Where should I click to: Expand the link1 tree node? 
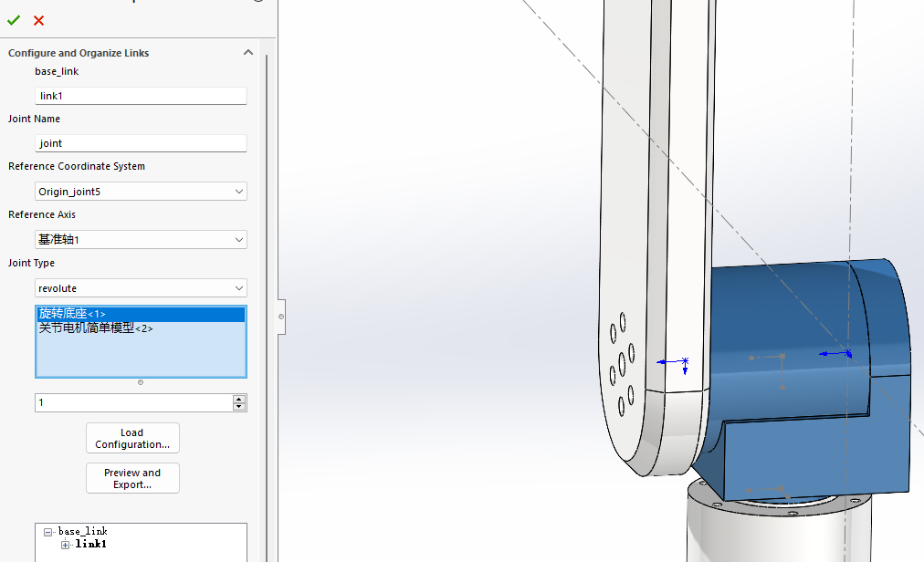[x=66, y=545]
